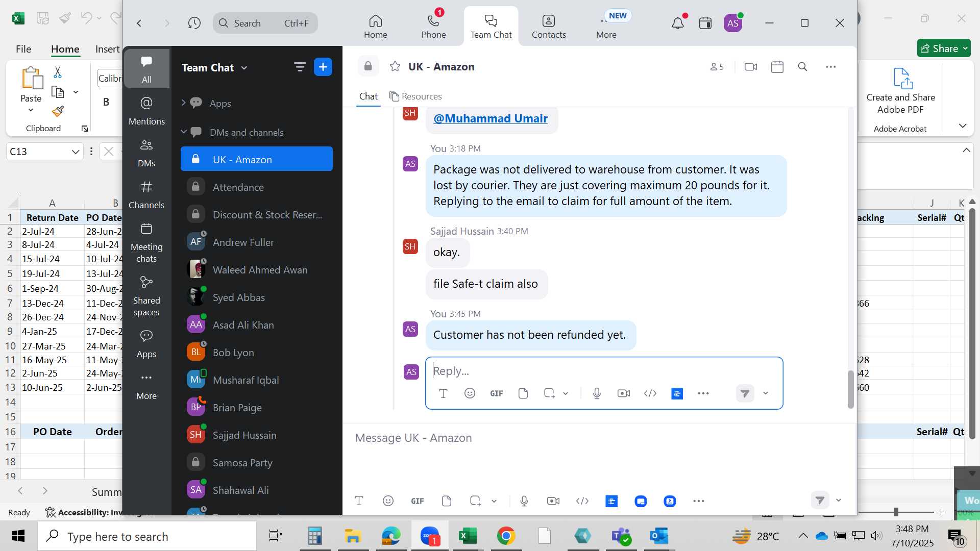This screenshot has width=980, height=551.
Task: Open DMs section in sidebar
Action: pos(146,153)
